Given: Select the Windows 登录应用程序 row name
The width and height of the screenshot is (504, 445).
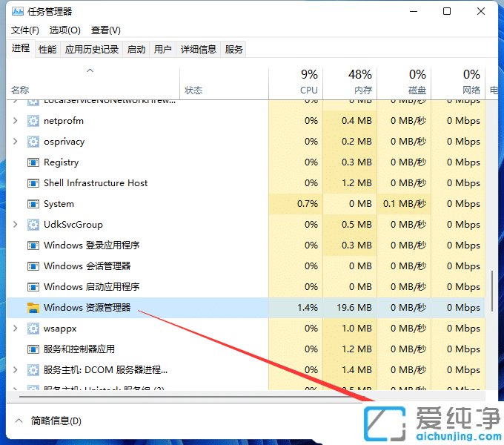Looking at the screenshot, I should (x=92, y=245).
